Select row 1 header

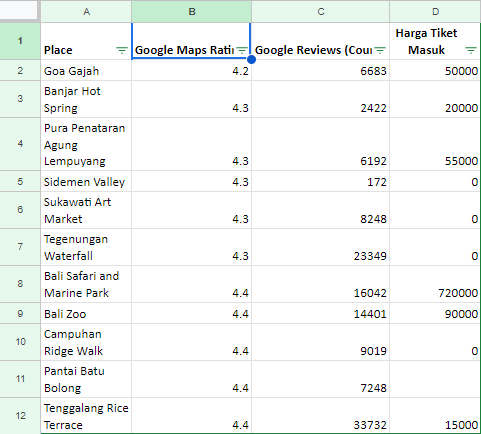[x=20, y=41]
